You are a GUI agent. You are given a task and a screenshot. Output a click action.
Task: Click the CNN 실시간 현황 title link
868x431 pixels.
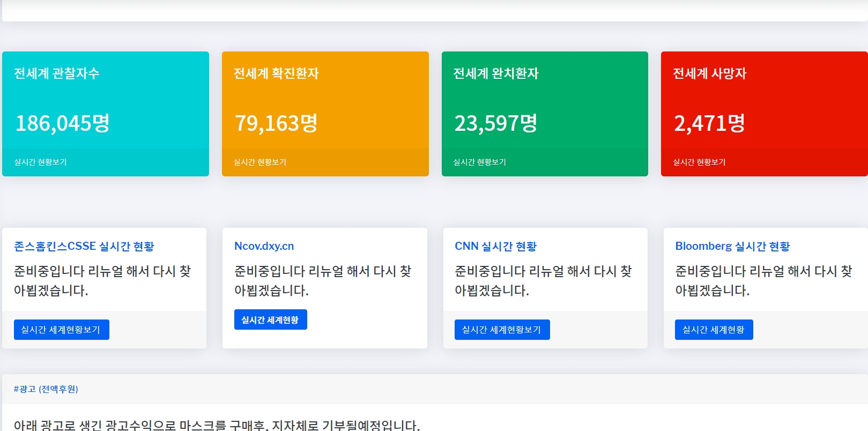(496, 246)
